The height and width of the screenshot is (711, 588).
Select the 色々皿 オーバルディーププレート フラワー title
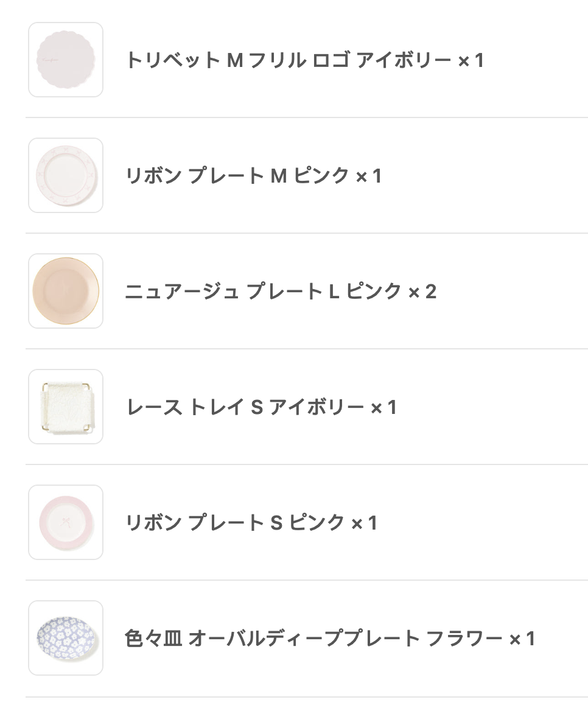(x=313, y=639)
